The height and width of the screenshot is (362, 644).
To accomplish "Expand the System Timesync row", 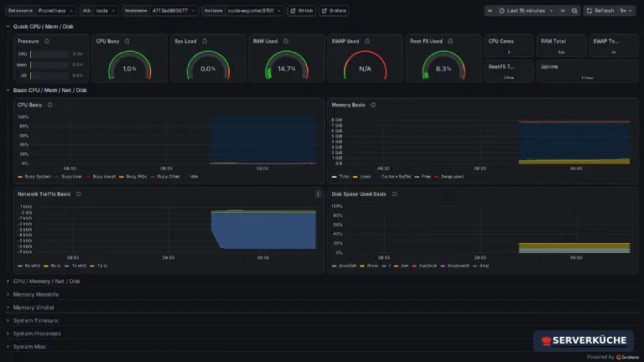I will [36, 321].
